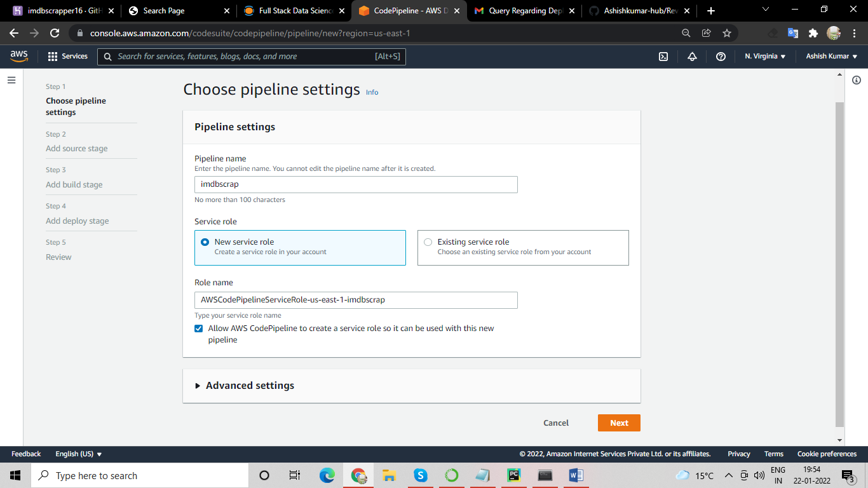
Task: Open Cookie preferences in the footer
Action: 827,454
